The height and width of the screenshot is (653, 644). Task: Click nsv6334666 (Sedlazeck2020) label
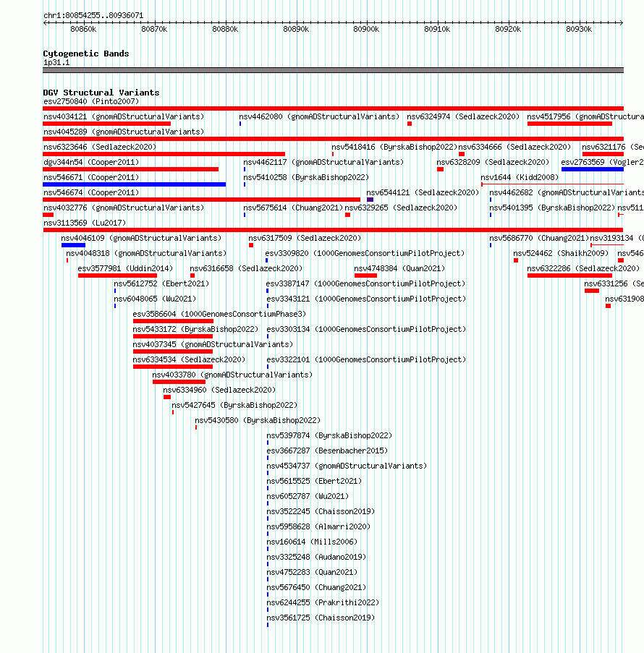(514, 147)
